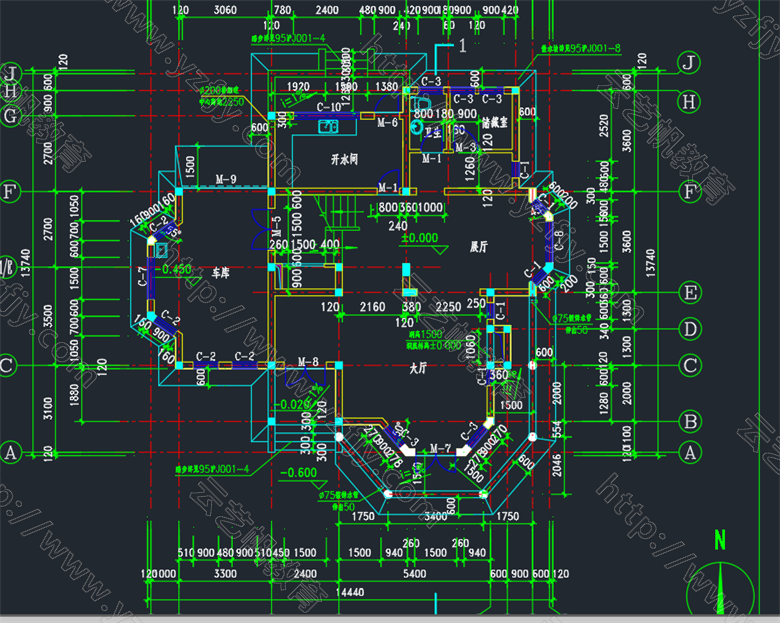The image size is (780, 623).
Task: Click the 储藏室 storage room label
Action: tap(494, 122)
